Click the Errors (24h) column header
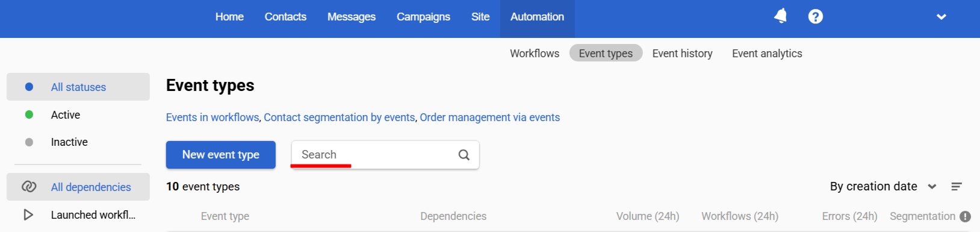This screenshot has height=232, width=980. (849, 216)
